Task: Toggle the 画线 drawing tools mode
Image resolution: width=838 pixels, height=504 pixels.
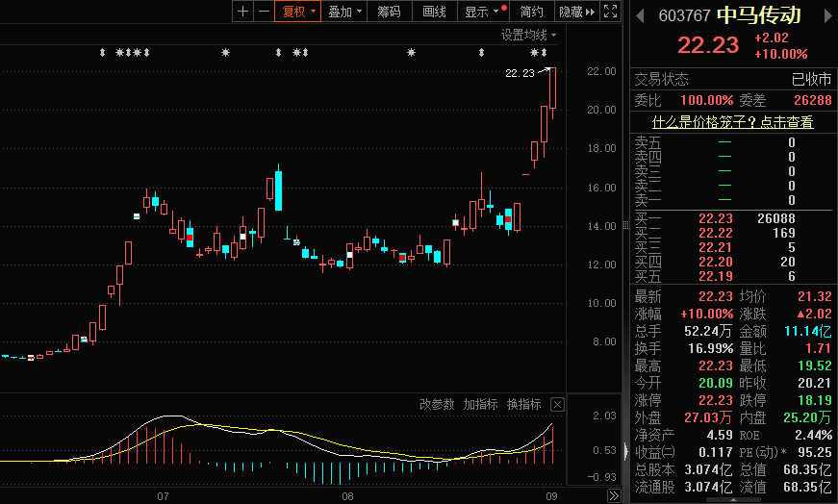Action: (x=434, y=12)
